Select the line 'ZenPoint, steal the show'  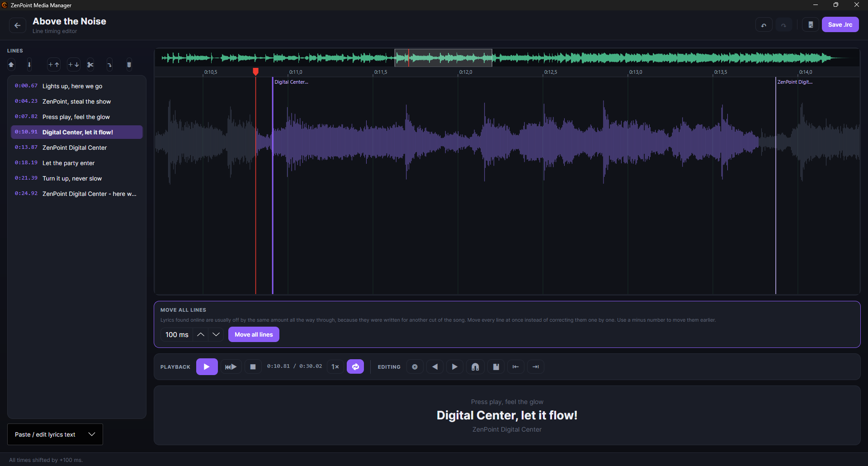[x=77, y=101]
